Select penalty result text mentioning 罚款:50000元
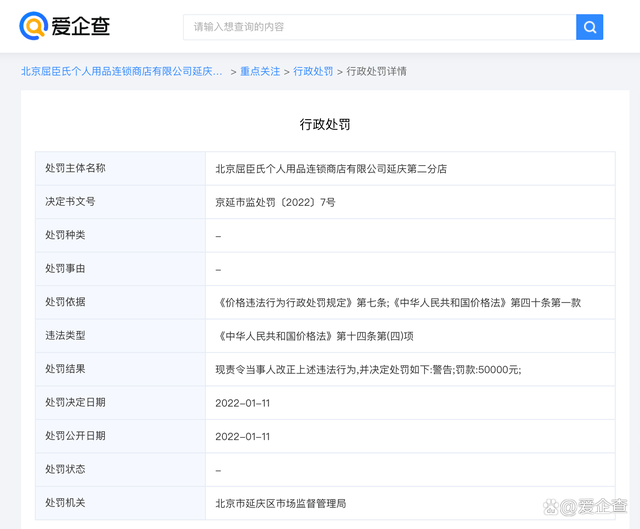 tap(368, 370)
